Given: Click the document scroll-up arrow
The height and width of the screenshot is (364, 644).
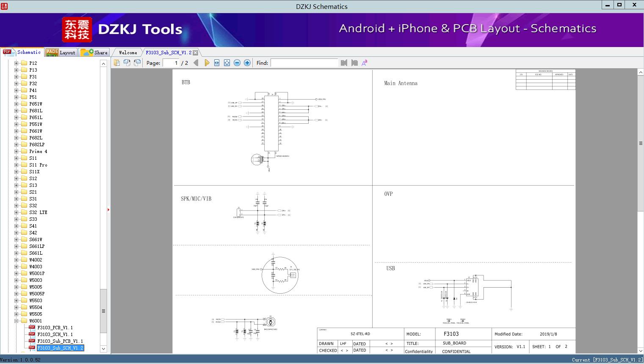Looking at the screenshot, I should (x=641, y=72).
